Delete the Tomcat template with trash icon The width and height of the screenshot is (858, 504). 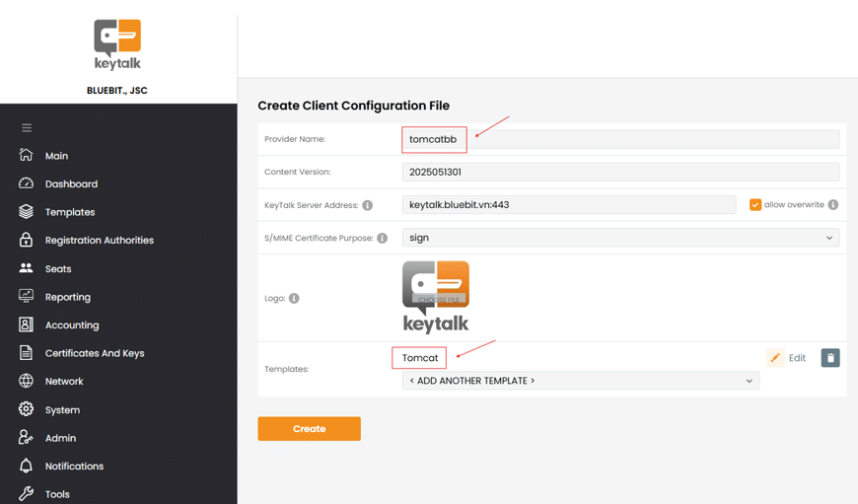pos(830,358)
